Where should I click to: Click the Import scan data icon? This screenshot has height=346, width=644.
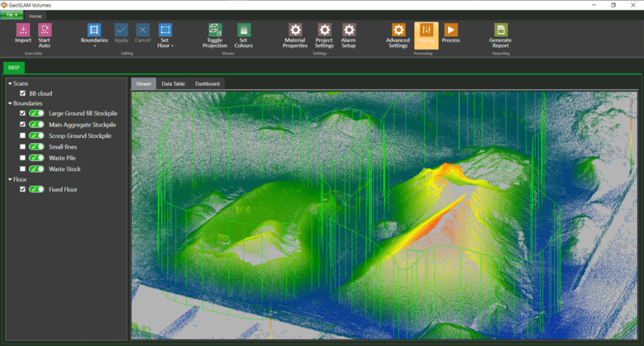pyautogui.click(x=23, y=30)
